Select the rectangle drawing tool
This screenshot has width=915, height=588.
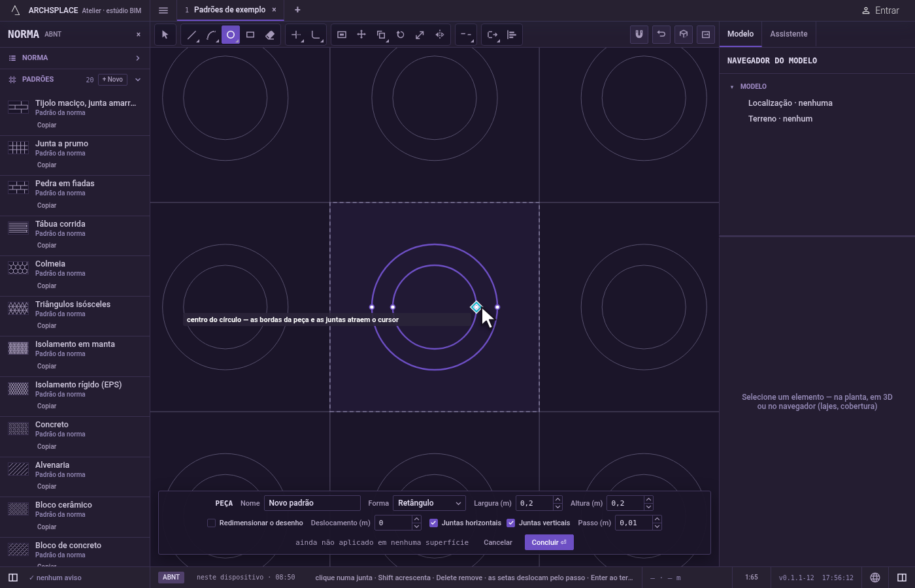point(250,35)
